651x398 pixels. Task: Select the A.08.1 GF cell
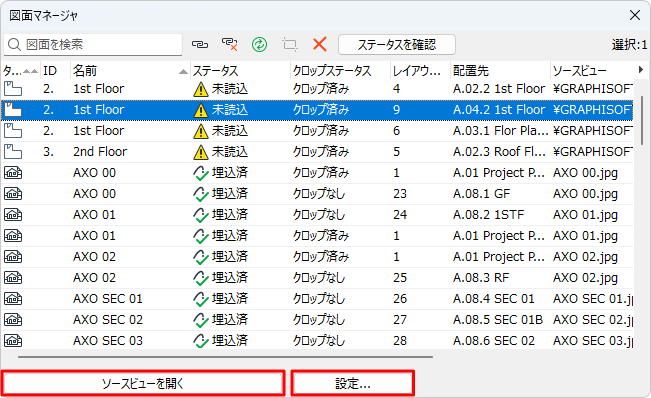point(482,194)
